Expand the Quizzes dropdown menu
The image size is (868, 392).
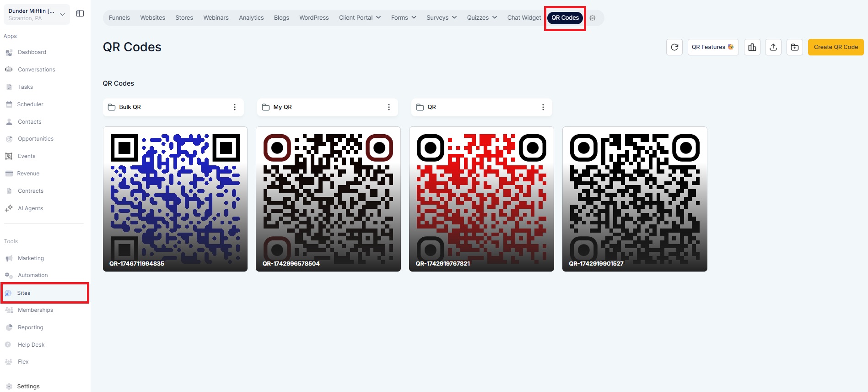482,18
